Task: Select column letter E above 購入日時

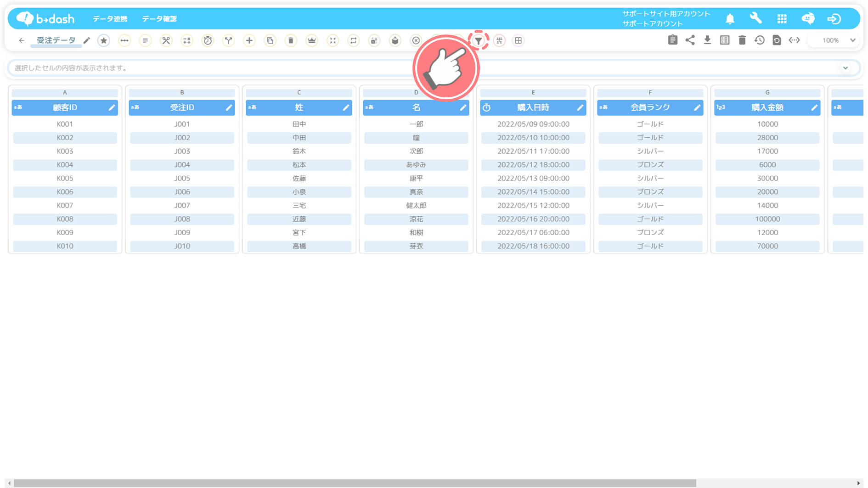Action: tap(533, 92)
